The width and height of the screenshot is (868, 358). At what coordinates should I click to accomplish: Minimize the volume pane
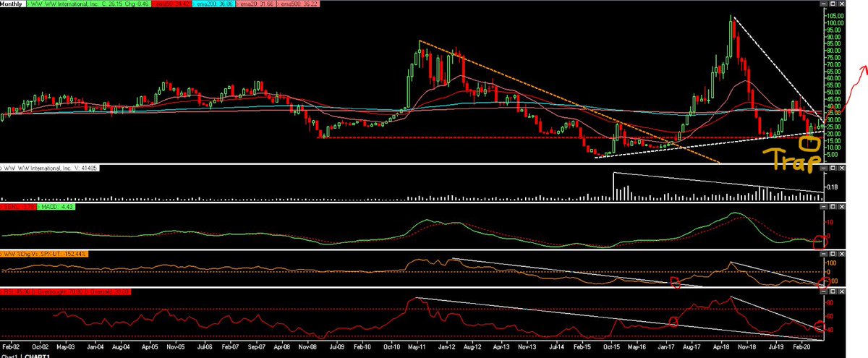click(x=824, y=168)
